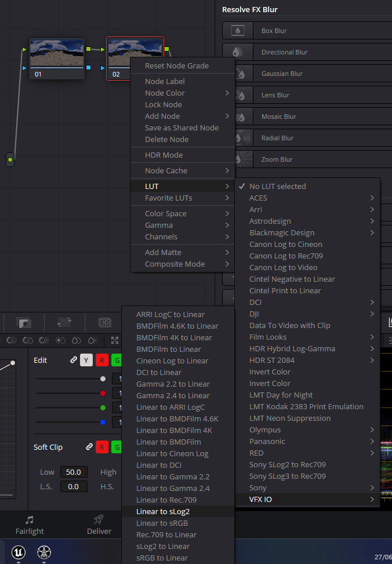392x564 pixels.
Task: Open the Sizing palette icon
Action: pos(64,322)
